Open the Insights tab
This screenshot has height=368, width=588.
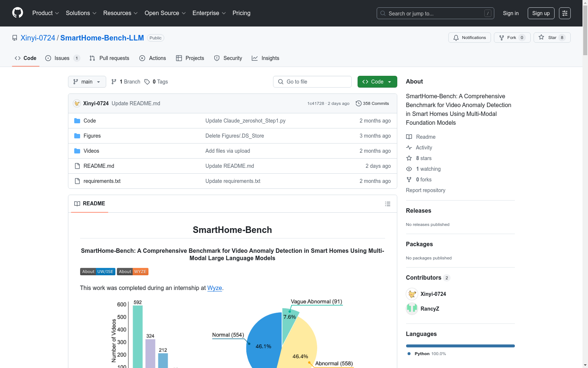tap(266, 58)
